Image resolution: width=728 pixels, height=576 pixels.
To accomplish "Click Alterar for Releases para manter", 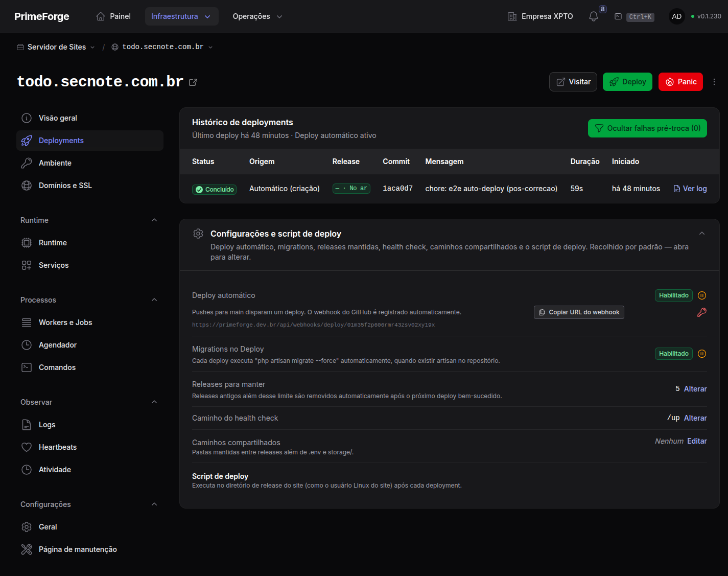I will pyautogui.click(x=695, y=389).
